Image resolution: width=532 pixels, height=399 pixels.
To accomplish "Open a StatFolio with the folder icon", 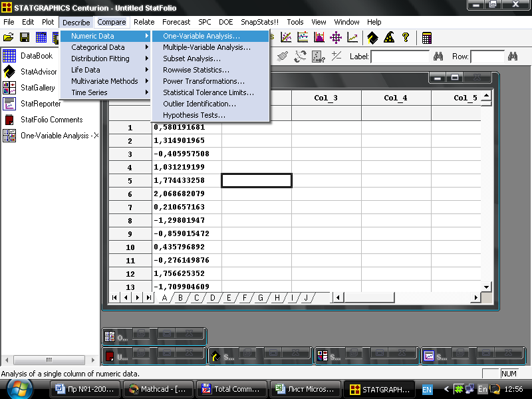I will point(9,37).
